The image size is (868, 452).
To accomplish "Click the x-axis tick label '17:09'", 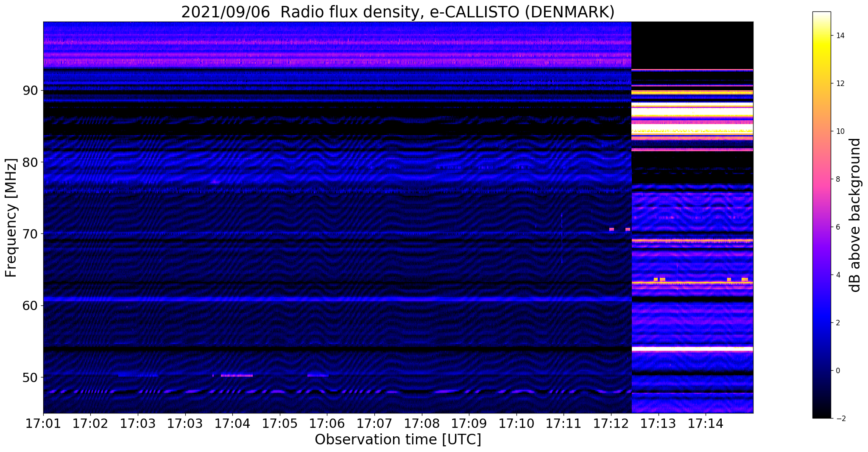I will pyautogui.click(x=469, y=424).
